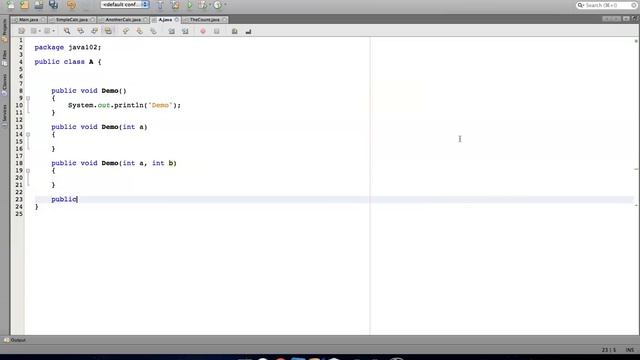Switch to the AnotherCalc.java tab
Viewport: 640px width, 360px height.
point(123,20)
